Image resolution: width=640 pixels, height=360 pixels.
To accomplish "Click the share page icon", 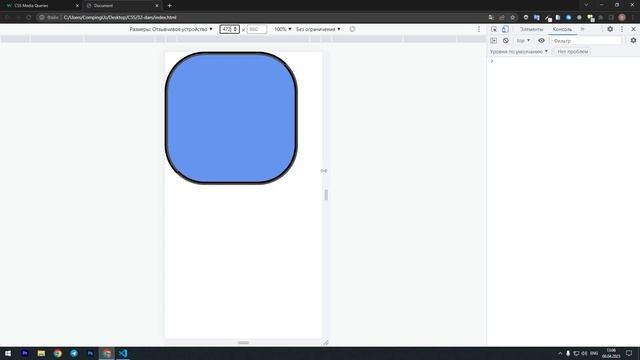I will click(502, 18).
